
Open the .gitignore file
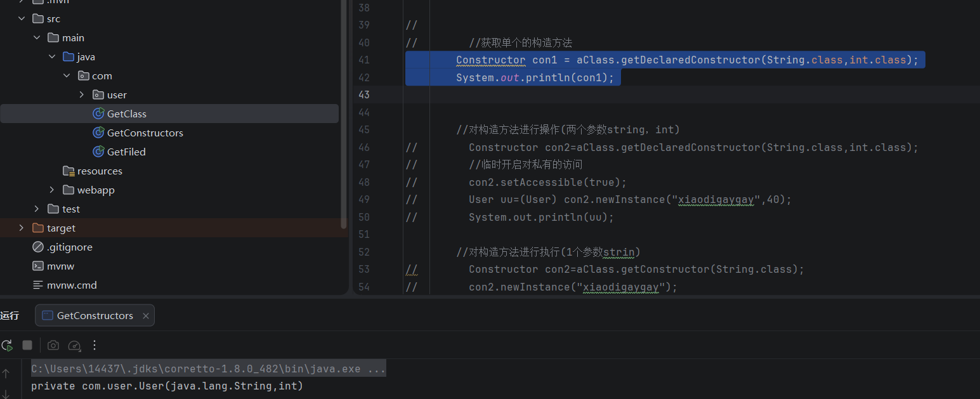pos(69,247)
